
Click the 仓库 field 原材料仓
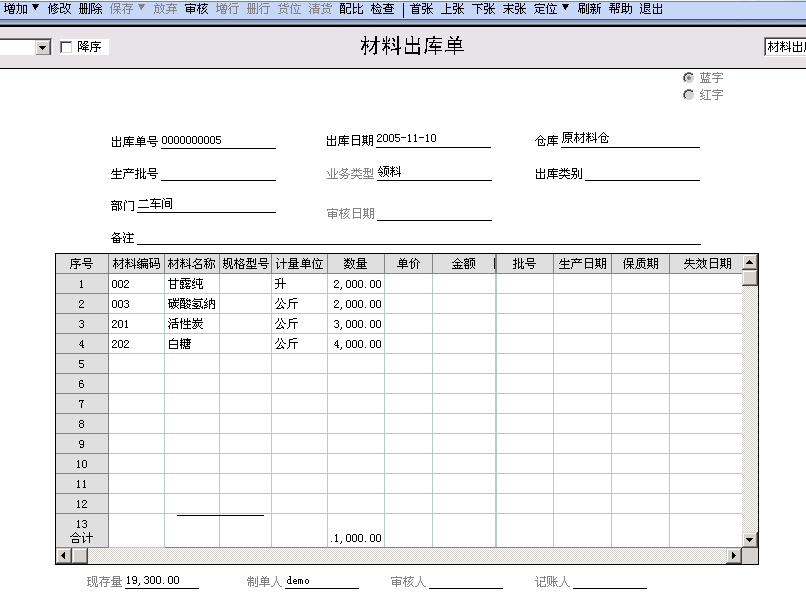pyautogui.click(x=630, y=138)
